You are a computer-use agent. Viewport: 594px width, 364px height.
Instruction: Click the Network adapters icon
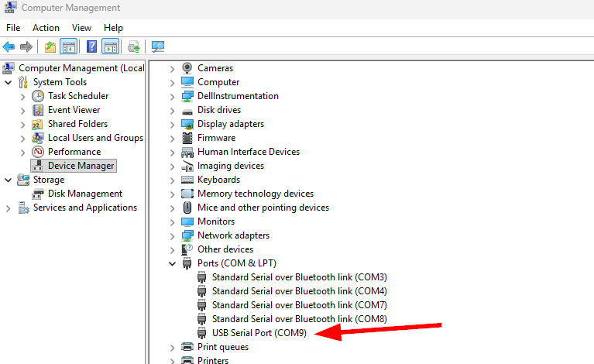pyautogui.click(x=187, y=235)
